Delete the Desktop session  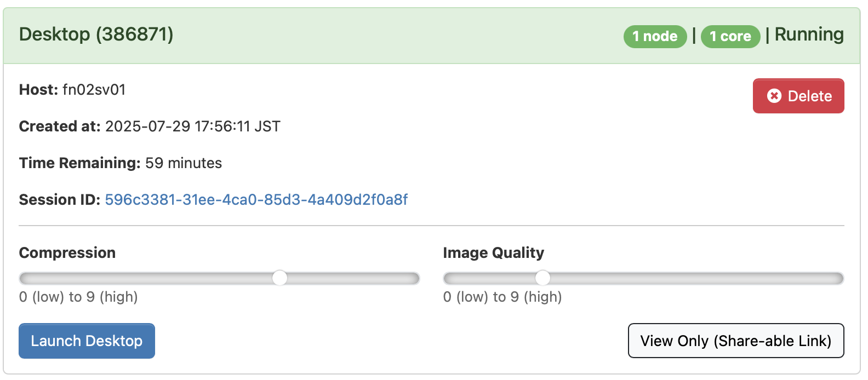798,96
